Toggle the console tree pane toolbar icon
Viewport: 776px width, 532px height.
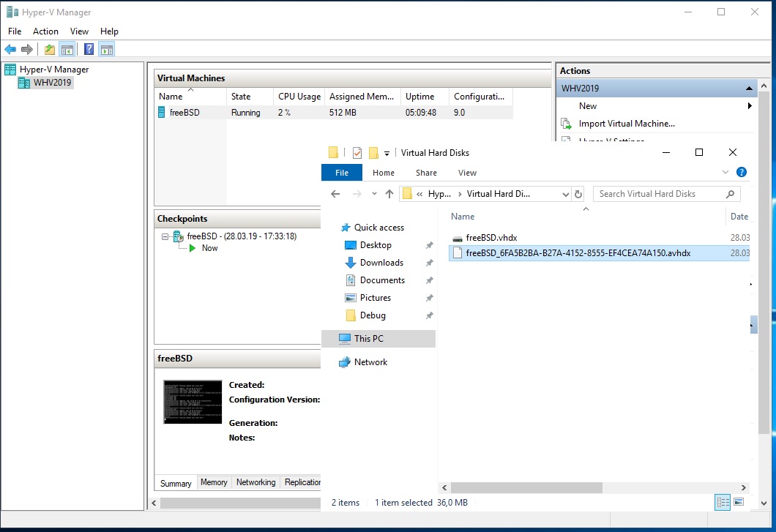[x=67, y=49]
